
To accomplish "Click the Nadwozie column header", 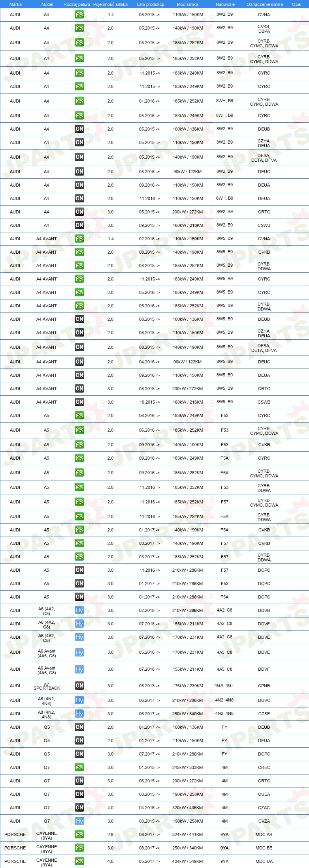I will pos(225,4).
